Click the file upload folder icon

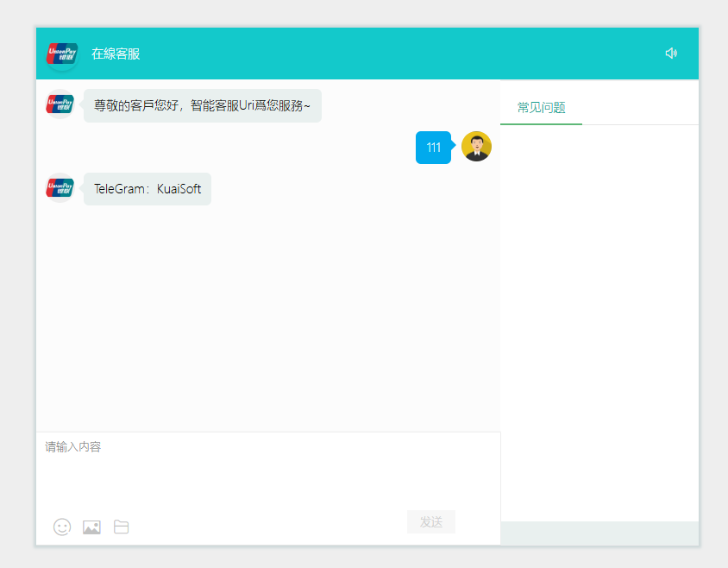point(122,527)
